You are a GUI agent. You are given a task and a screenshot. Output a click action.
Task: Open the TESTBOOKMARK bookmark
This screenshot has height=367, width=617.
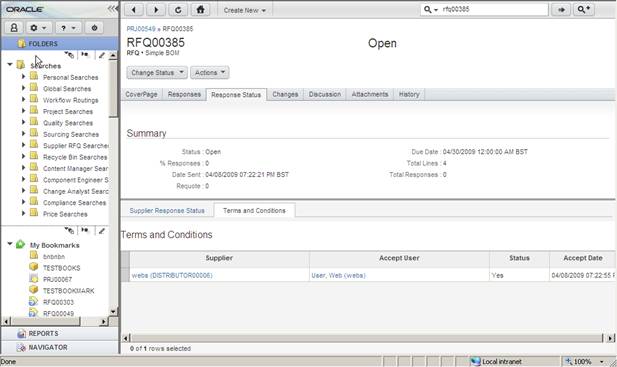[68, 291]
